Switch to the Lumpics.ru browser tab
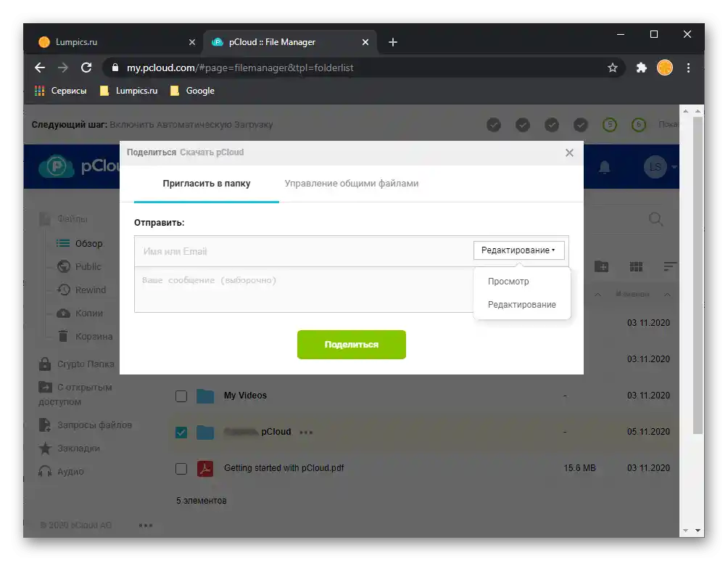The height and width of the screenshot is (561, 728). (x=112, y=42)
